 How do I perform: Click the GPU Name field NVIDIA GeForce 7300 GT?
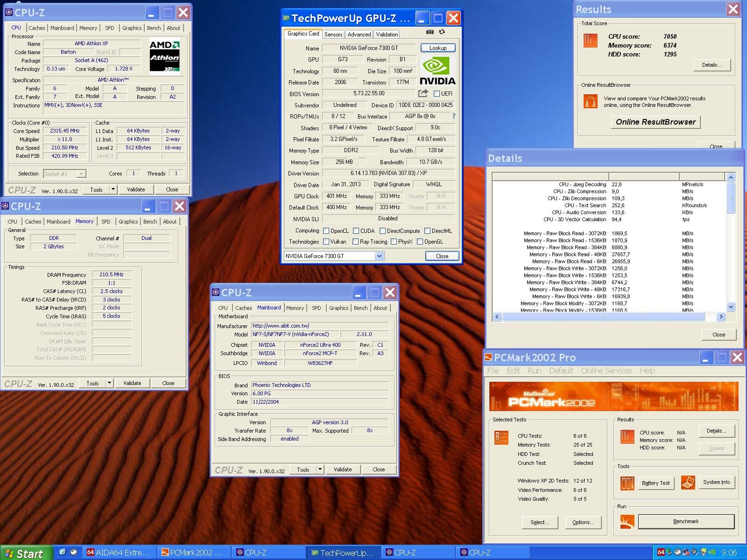click(x=368, y=48)
